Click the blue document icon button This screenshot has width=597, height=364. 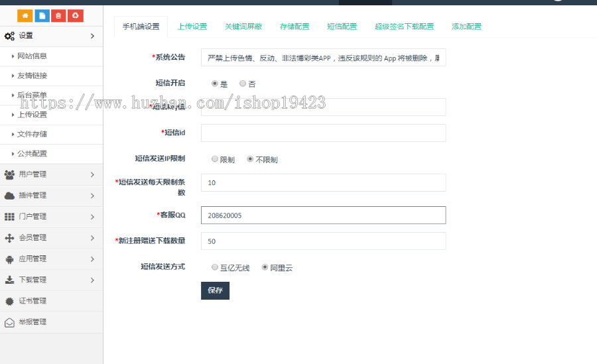[42, 16]
